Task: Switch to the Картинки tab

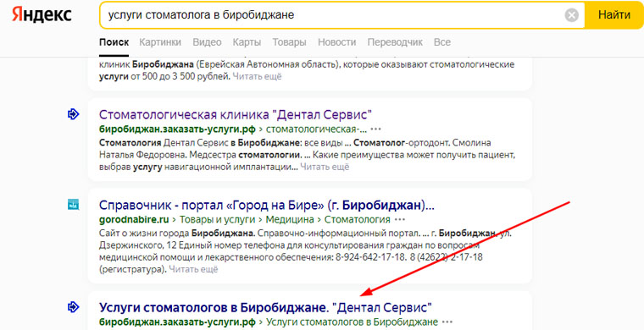Action: [160, 42]
